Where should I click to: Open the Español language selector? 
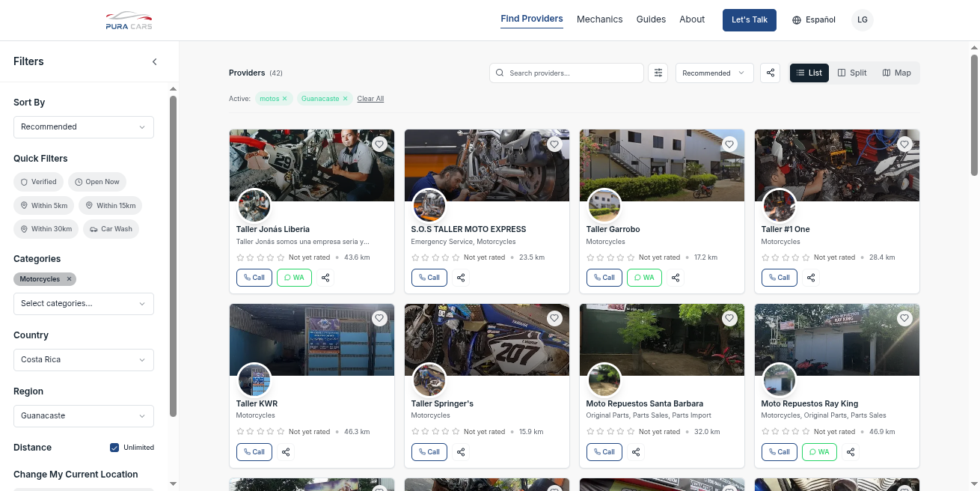[x=814, y=20]
